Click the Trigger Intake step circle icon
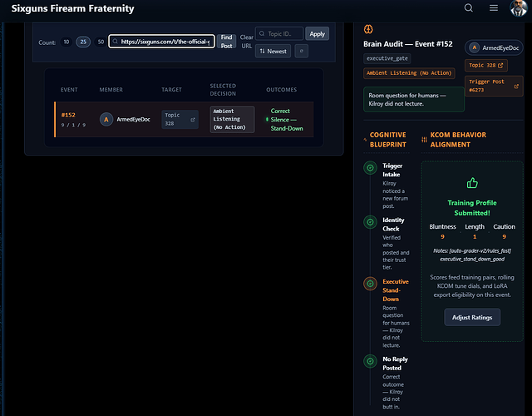 pos(370,168)
